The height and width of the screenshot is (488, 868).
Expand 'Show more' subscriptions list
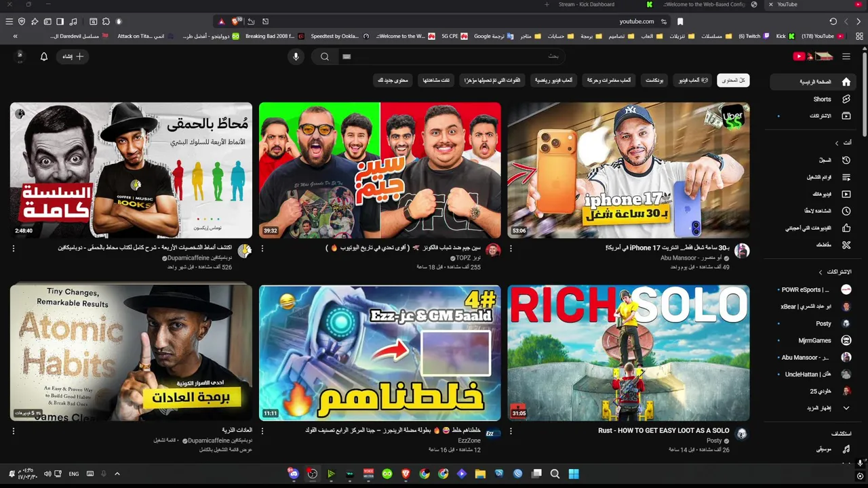coord(812,408)
